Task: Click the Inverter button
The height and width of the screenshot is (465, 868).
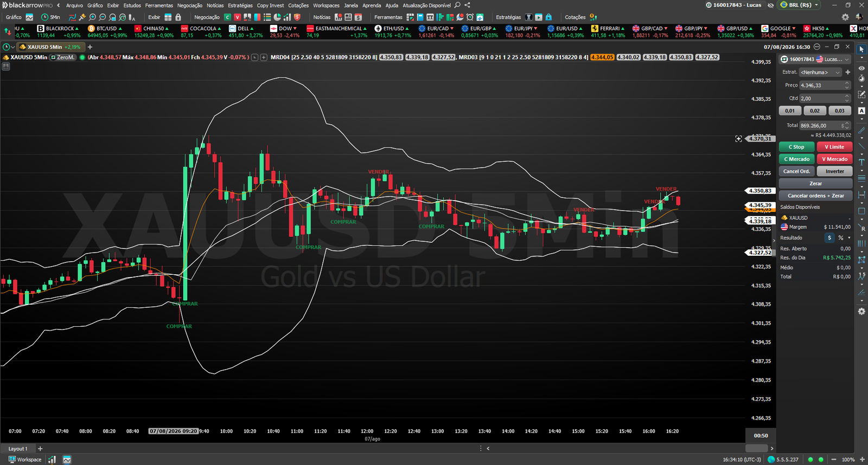Action: pos(834,171)
